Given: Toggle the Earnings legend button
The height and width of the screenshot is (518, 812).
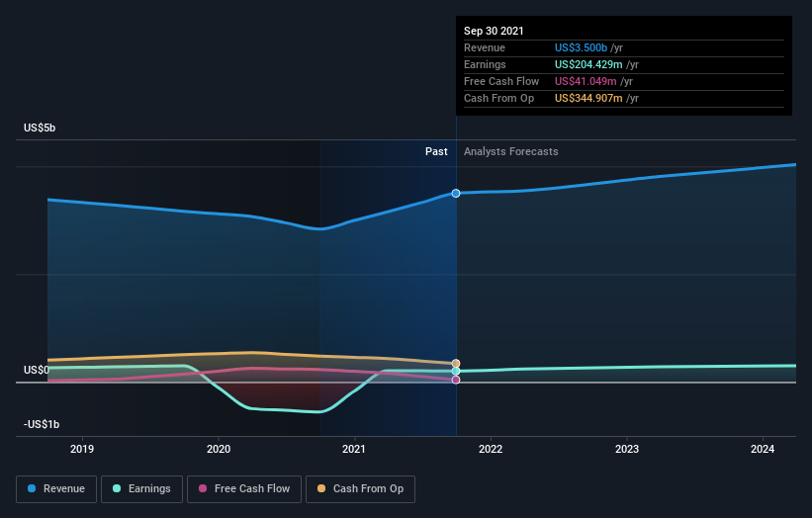Looking at the screenshot, I should (x=141, y=489).
